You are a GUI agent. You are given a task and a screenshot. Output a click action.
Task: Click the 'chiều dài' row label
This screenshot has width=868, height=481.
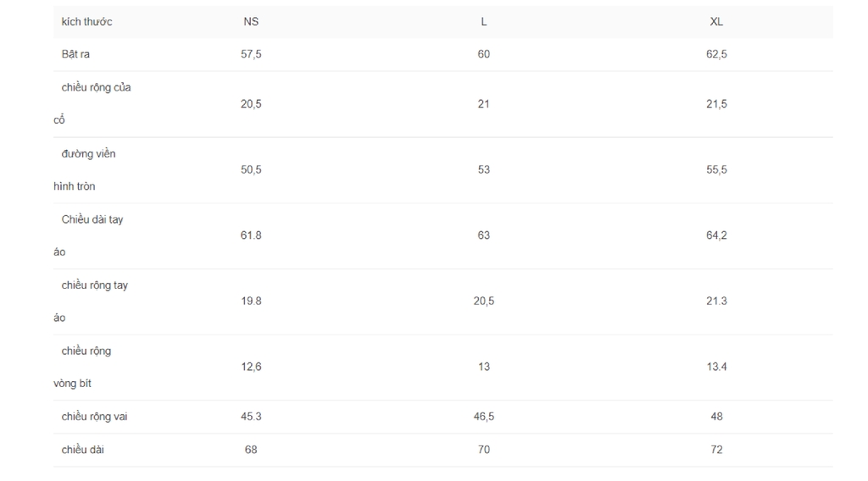pos(82,450)
